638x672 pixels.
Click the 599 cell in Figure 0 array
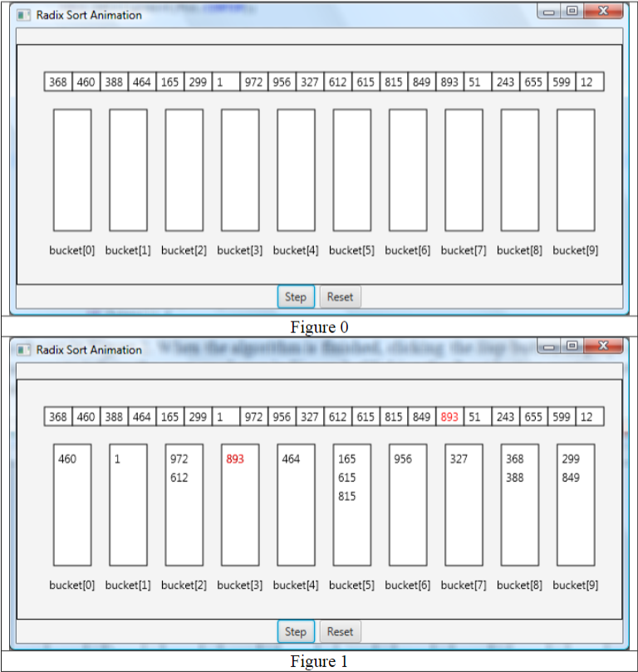coord(562,82)
